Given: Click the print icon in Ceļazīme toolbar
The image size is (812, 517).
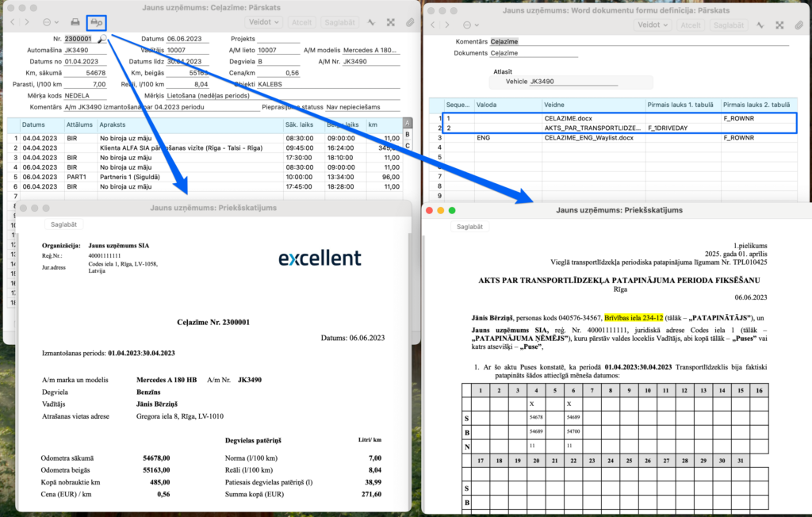Looking at the screenshot, I should (75, 23).
